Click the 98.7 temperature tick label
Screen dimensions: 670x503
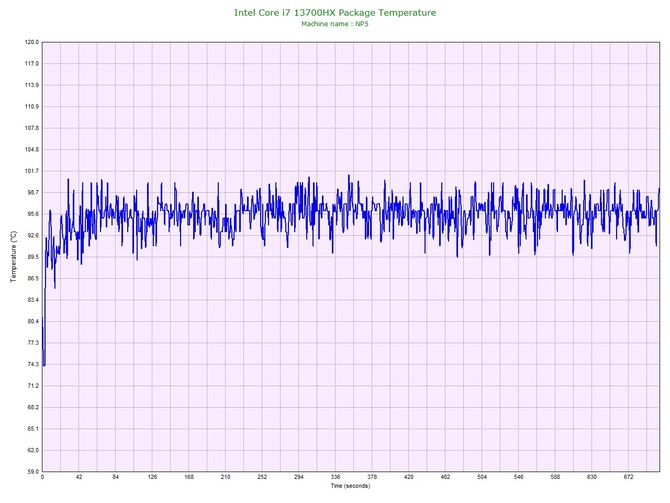(33, 192)
